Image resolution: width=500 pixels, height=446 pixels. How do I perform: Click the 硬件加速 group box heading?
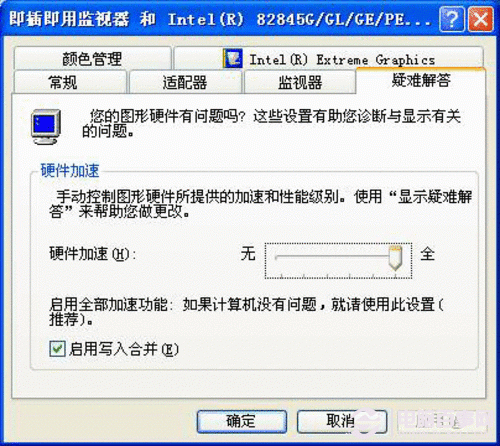pos(70,171)
